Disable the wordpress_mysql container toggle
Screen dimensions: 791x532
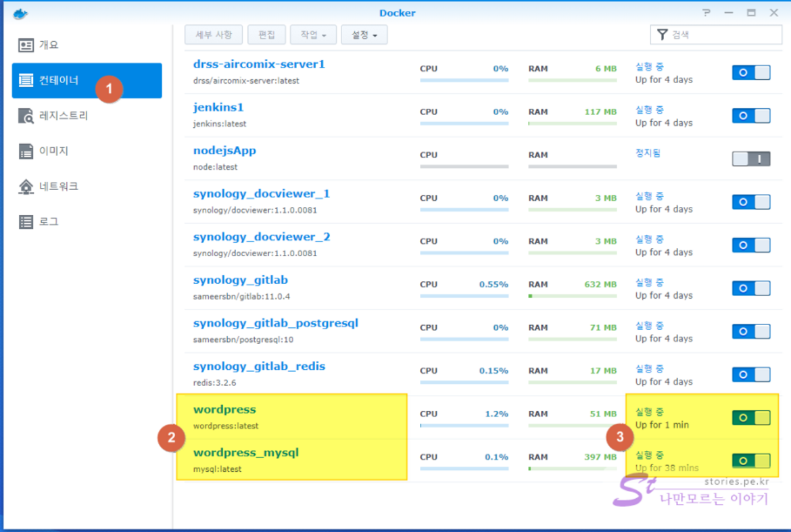click(750, 460)
